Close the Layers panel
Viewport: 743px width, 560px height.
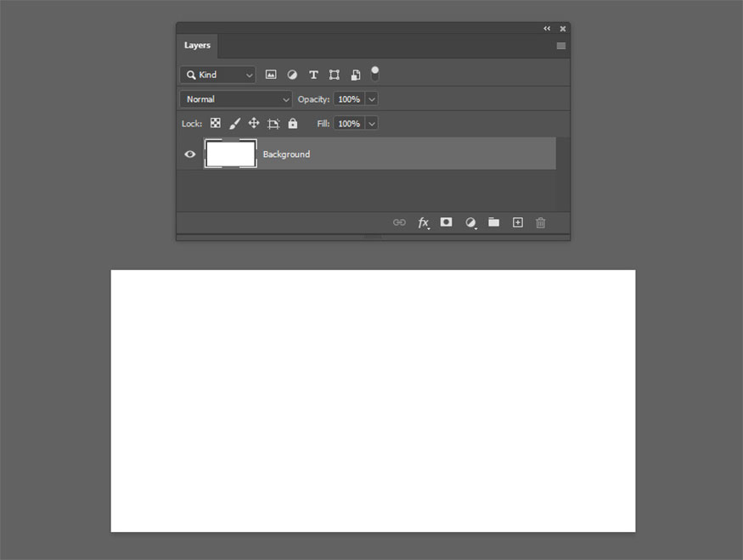(562, 29)
